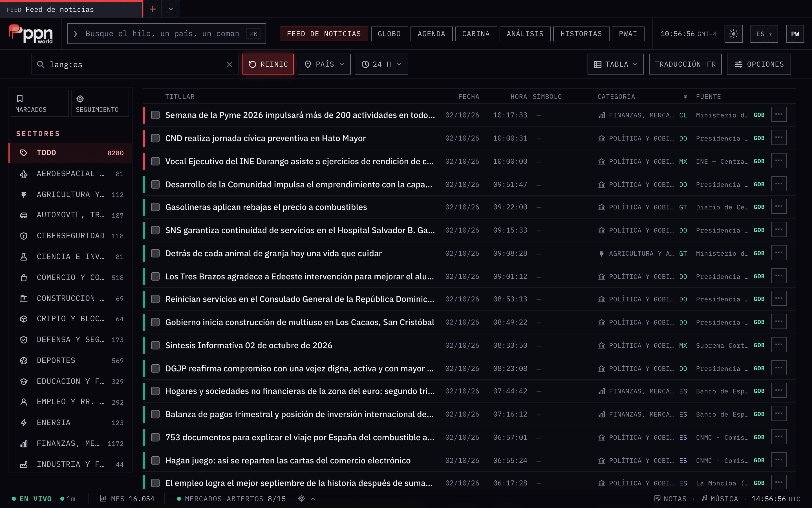Click the column settings icon beside Categoría
The width and height of the screenshot is (812, 508).
[685, 97]
